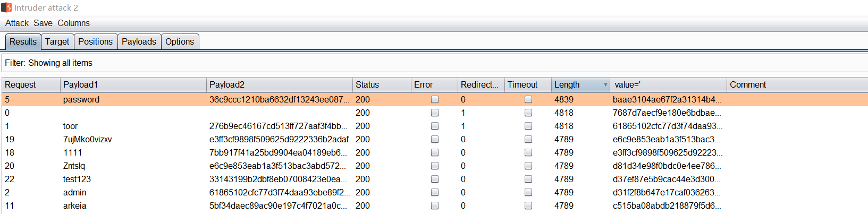
Task: Click Payload2 hash starting 276b9ec46167
Action: [279, 126]
